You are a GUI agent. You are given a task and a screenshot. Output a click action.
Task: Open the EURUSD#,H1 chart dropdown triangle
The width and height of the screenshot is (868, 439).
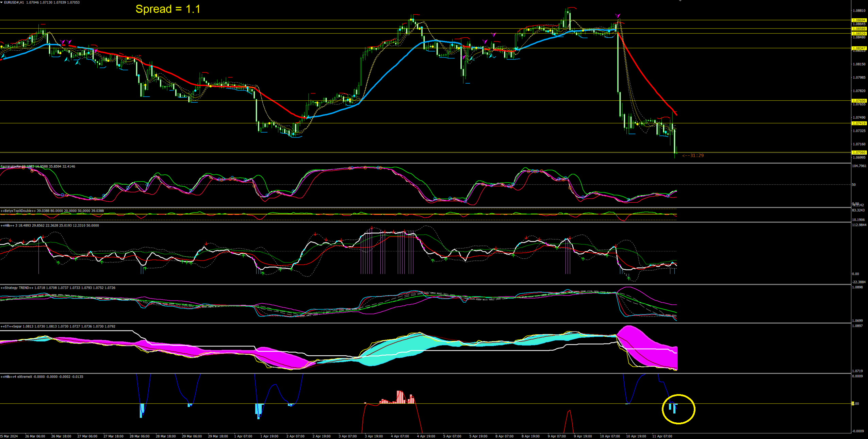(x=2, y=2)
